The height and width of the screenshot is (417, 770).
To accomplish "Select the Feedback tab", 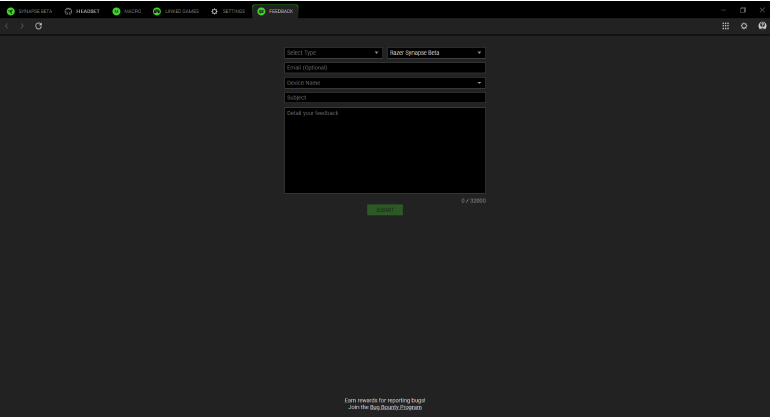I will [275, 11].
